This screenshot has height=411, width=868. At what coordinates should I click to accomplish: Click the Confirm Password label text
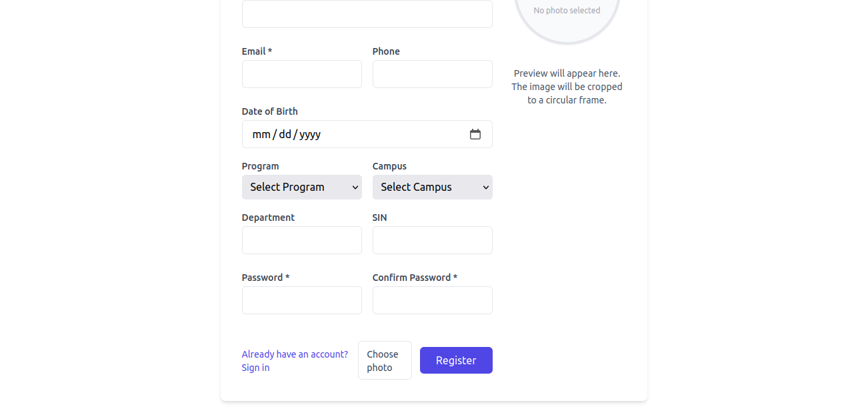[415, 278]
